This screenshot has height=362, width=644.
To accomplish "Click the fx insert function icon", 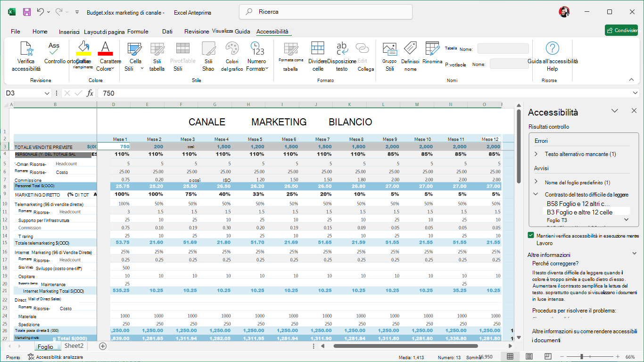I will (x=90, y=93).
